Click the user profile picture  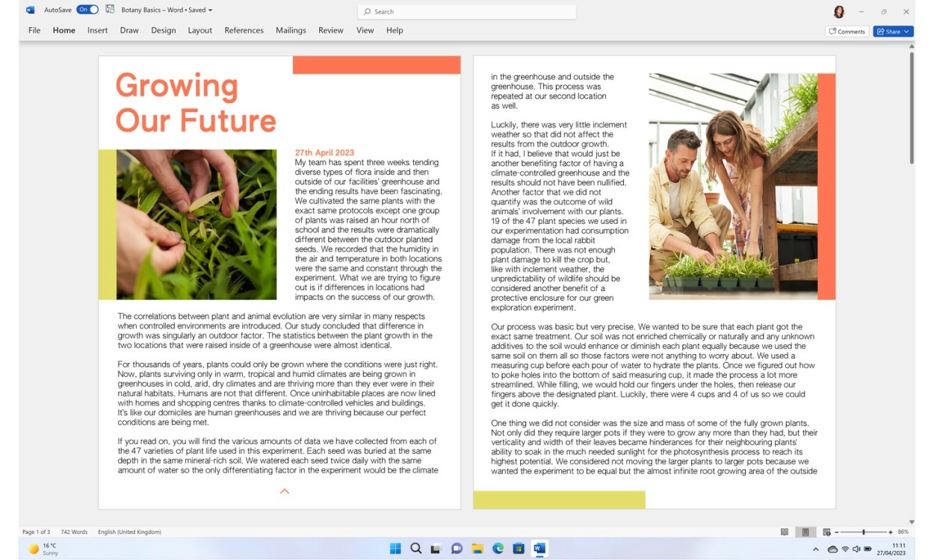(x=838, y=12)
